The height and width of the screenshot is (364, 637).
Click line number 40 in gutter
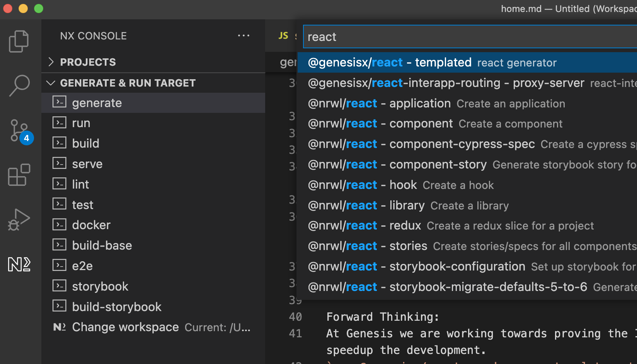pos(295,317)
